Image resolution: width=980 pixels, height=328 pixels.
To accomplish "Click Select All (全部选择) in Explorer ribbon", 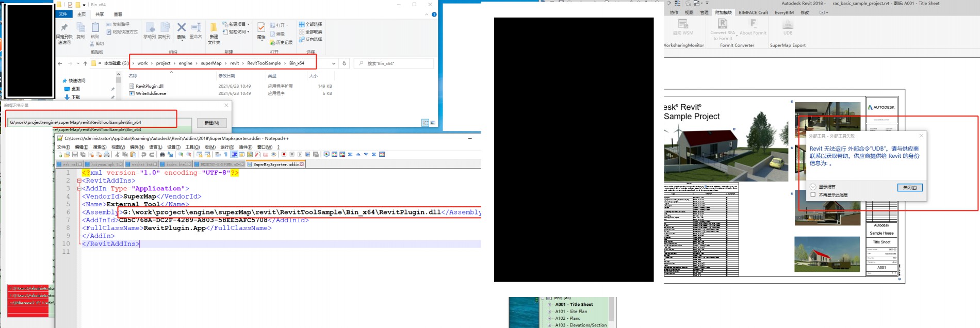I will [x=311, y=24].
